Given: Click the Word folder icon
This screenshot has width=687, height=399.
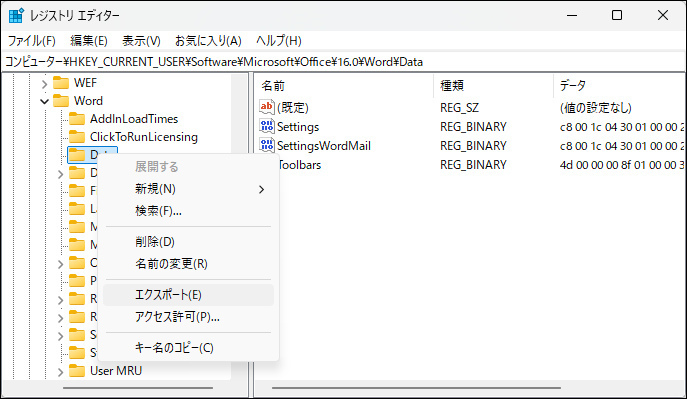Looking at the screenshot, I should pyautogui.click(x=61, y=101).
